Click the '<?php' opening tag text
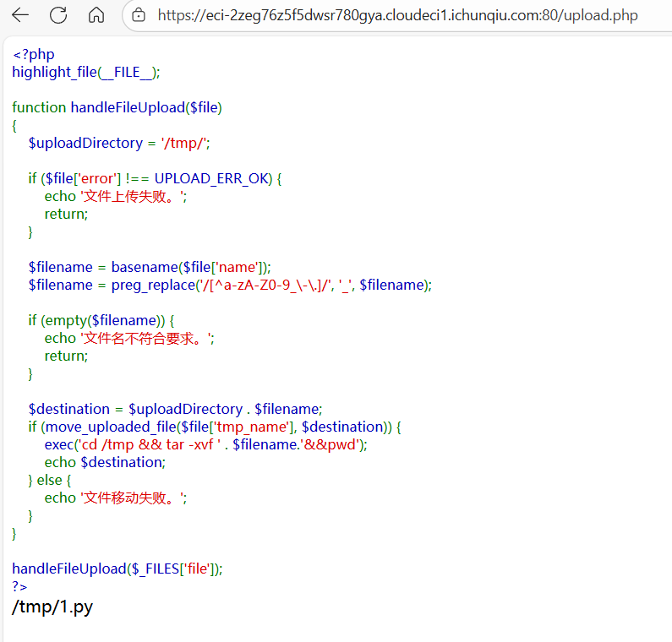 click(34, 54)
